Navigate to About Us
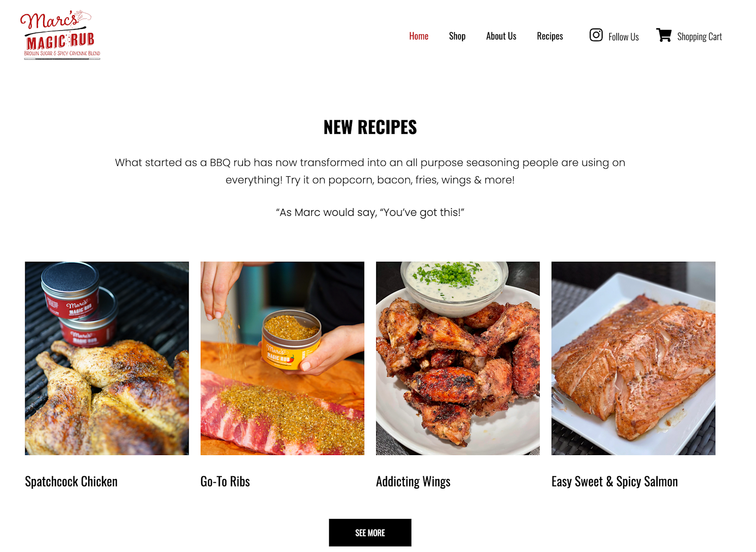The height and width of the screenshot is (552, 756). pyautogui.click(x=501, y=36)
